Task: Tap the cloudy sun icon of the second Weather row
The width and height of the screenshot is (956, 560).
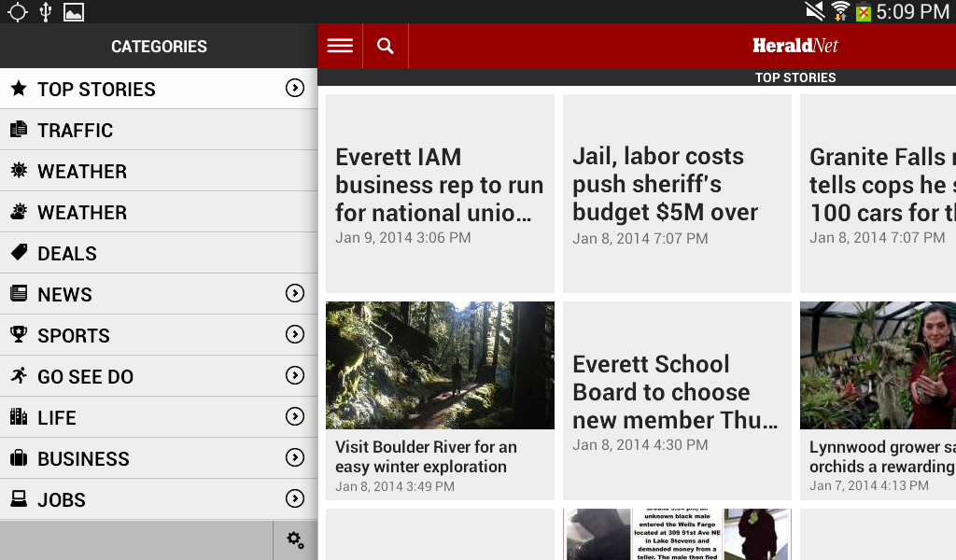Action: 19,212
